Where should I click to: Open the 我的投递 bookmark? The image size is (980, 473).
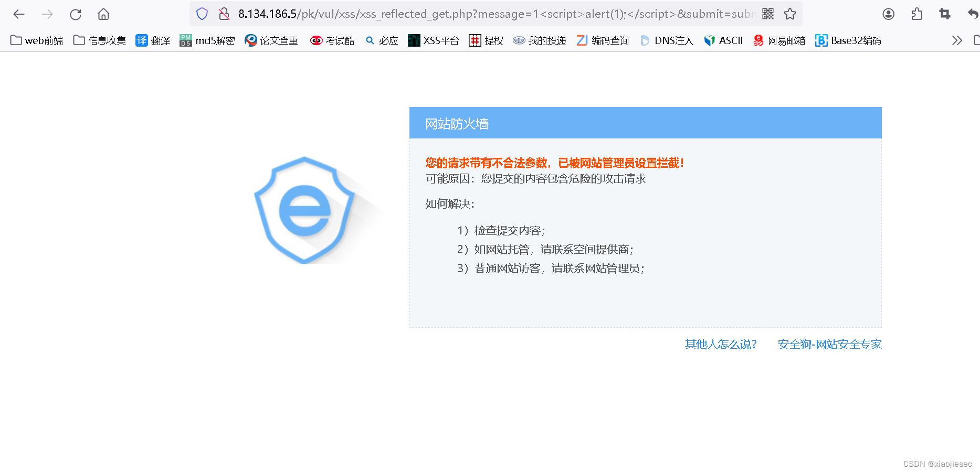click(x=540, y=40)
